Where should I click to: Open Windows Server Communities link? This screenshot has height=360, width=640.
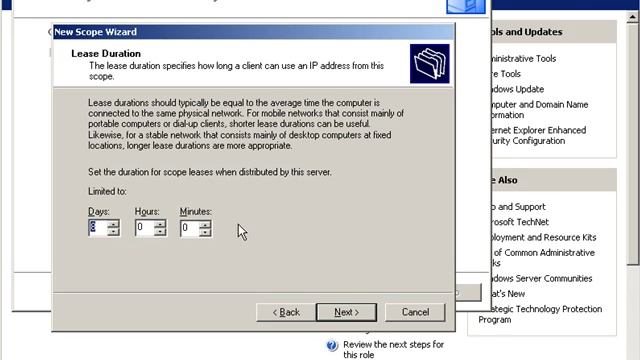[x=542, y=278]
